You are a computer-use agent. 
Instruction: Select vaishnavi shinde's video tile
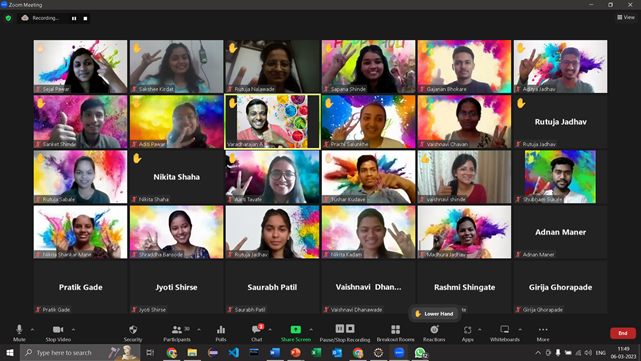pyautogui.click(x=464, y=177)
